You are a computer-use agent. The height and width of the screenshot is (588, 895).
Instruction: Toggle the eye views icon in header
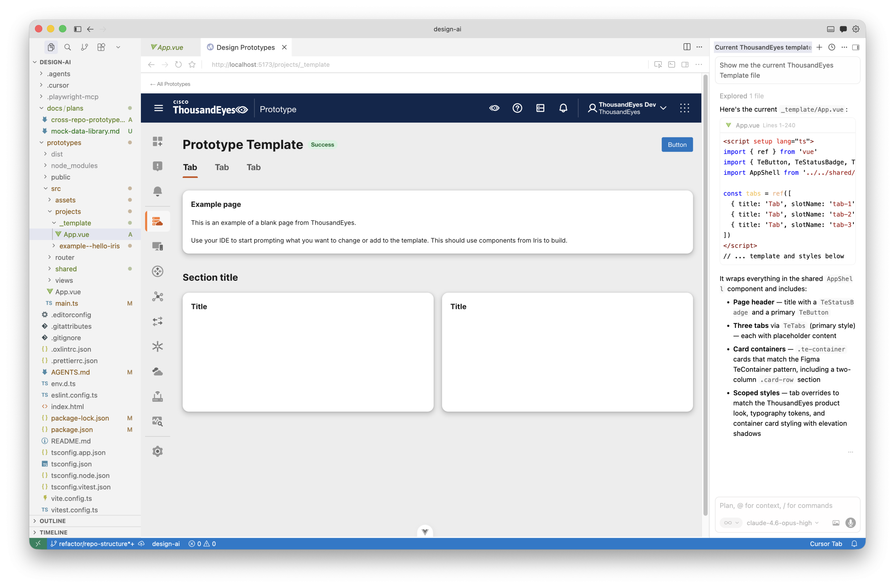(494, 108)
